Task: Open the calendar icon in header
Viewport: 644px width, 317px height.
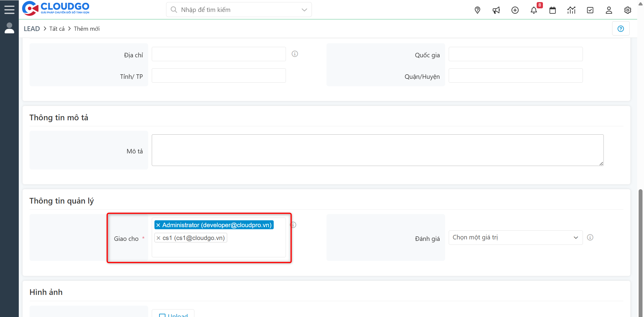Action: (x=552, y=10)
